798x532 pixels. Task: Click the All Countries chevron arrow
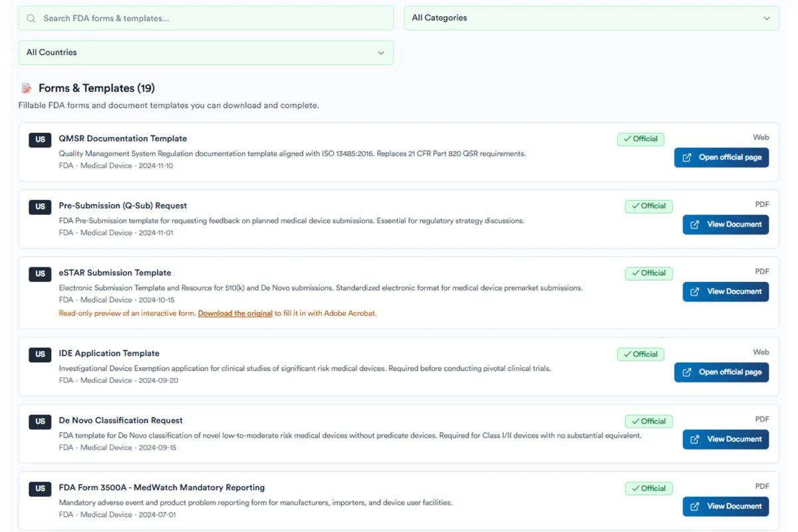tap(381, 53)
